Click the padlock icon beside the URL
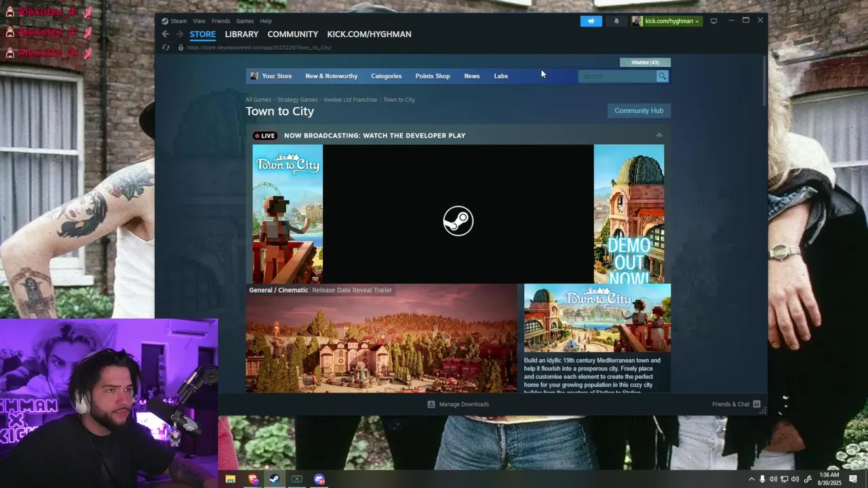868x488 pixels. coord(180,47)
